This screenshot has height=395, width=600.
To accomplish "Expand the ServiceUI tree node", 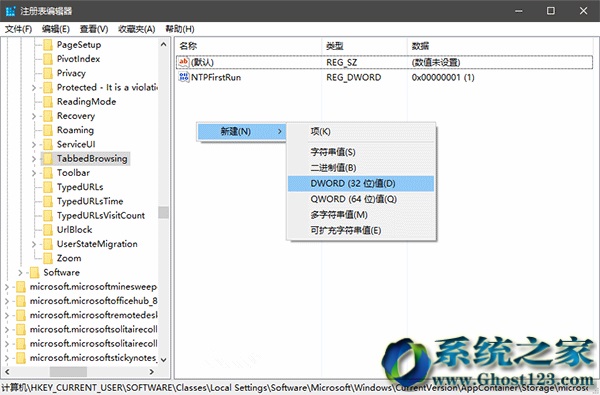I will pos(34,144).
